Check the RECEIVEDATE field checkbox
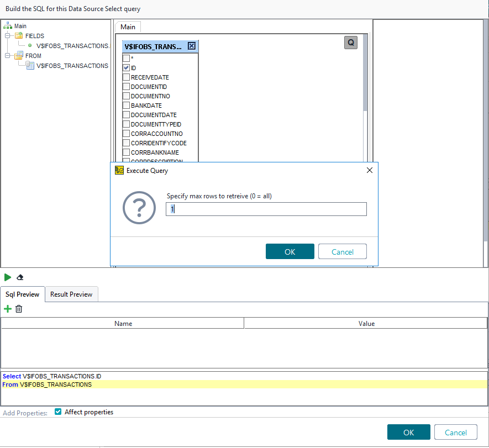 coord(127,77)
